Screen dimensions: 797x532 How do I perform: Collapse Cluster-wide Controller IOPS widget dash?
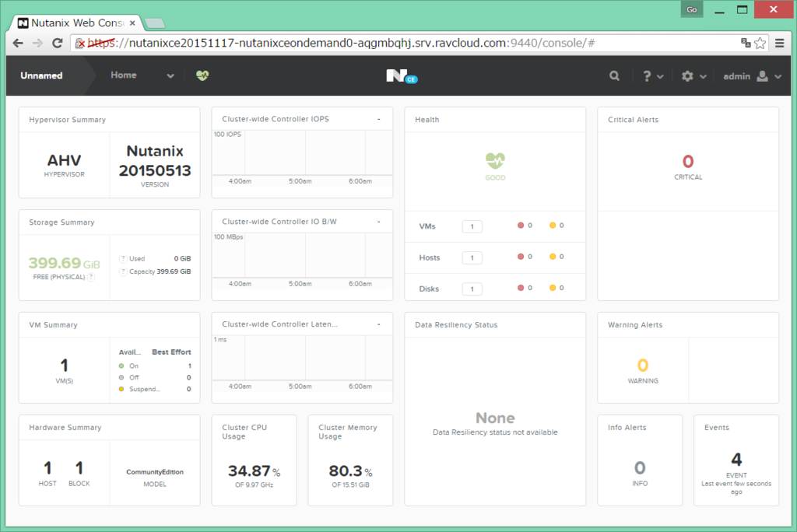tap(379, 119)
